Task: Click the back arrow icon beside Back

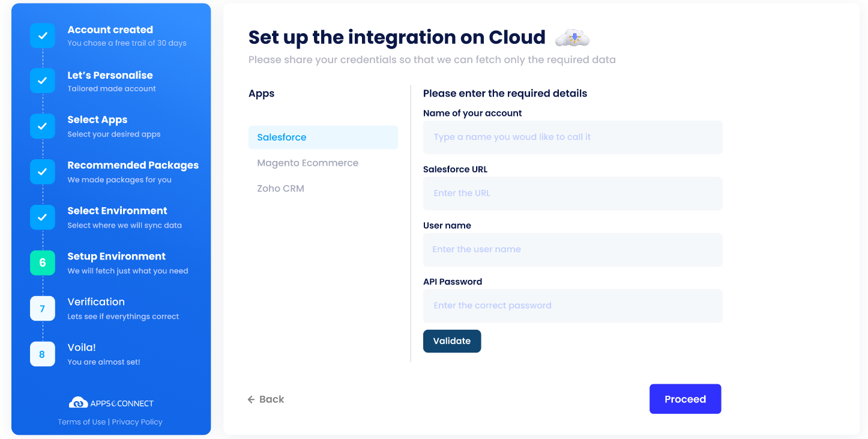Action: coord(251,399)
